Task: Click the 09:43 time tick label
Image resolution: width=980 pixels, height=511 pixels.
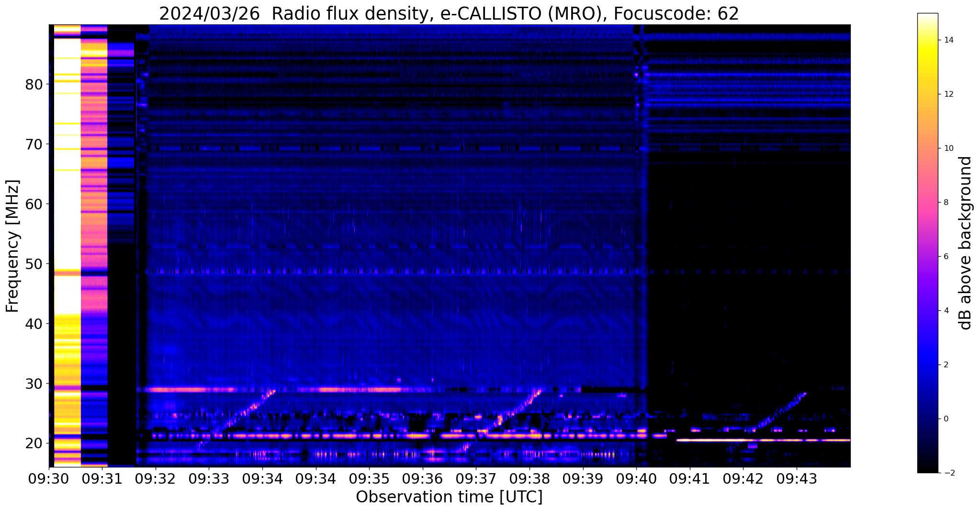Action: [797, 479]
